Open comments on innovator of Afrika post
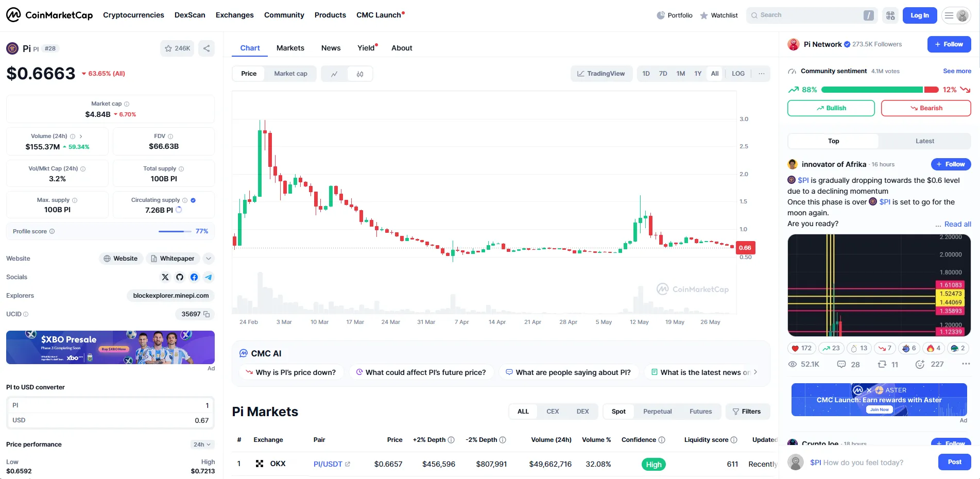Image resolution: width=980 pixels, height=479 pixels. (848, 364)
